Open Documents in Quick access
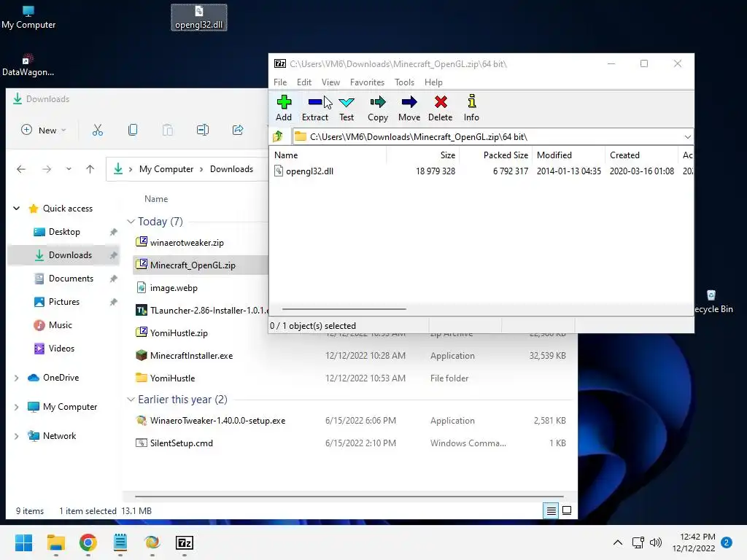Image resolution: width=747 pixels, height=560 pixels. (x=71, y=279)
